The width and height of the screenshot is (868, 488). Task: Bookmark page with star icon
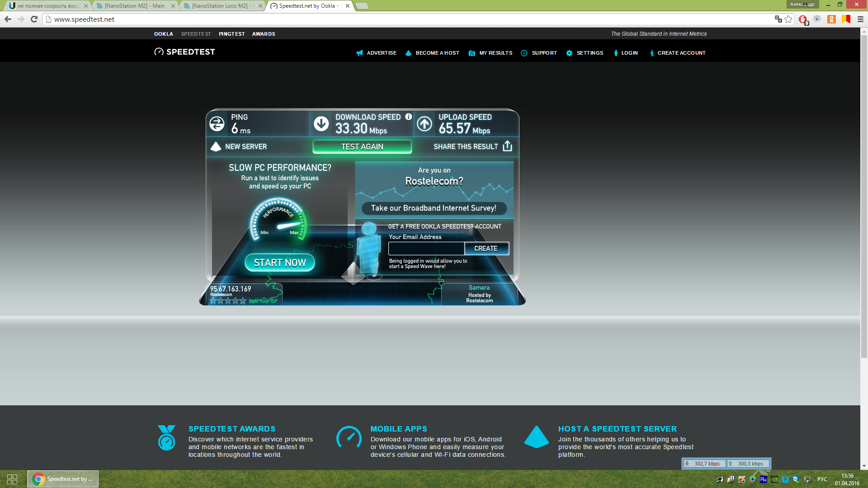(x=788, y=19)
